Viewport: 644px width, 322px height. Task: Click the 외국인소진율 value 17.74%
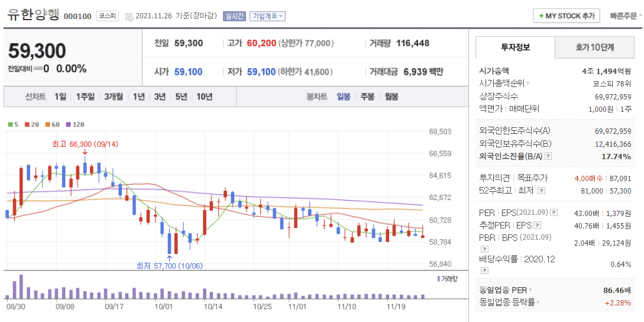[617, 157]
